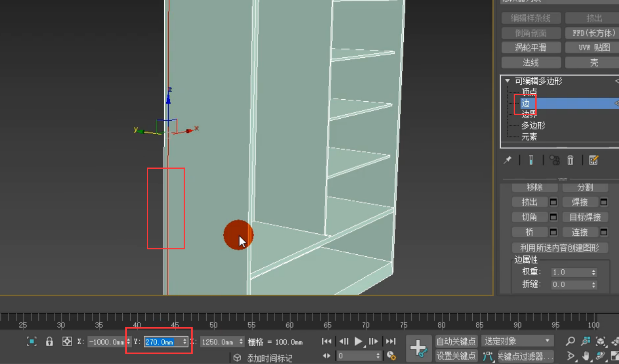
Task: Open the Configure Modifier Sets icon
Action: point(594,160)
